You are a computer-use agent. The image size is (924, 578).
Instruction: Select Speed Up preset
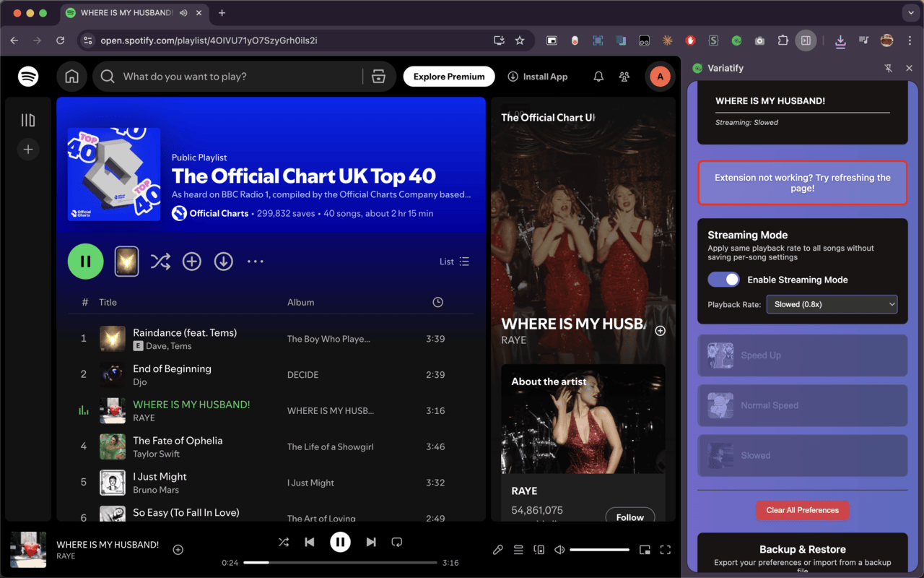[802, 355]
